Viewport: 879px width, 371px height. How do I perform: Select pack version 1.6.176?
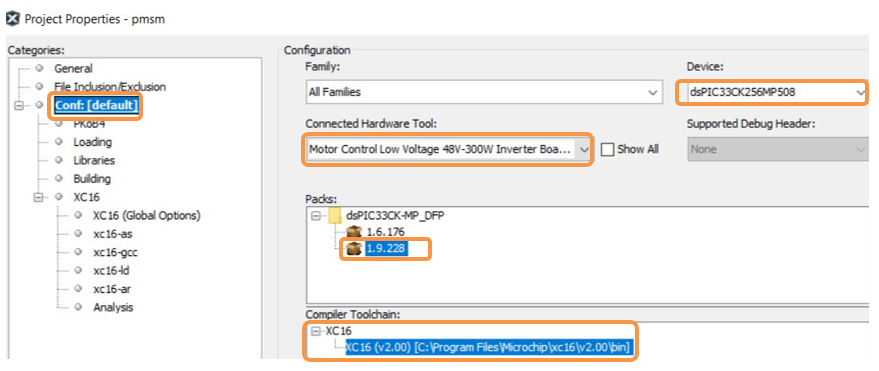(x=385, y=231)
